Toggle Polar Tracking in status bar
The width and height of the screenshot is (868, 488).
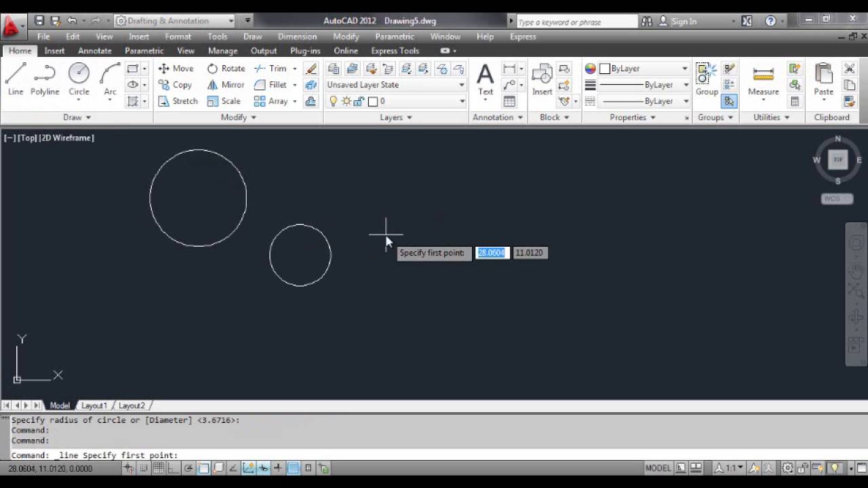[188, 468]
